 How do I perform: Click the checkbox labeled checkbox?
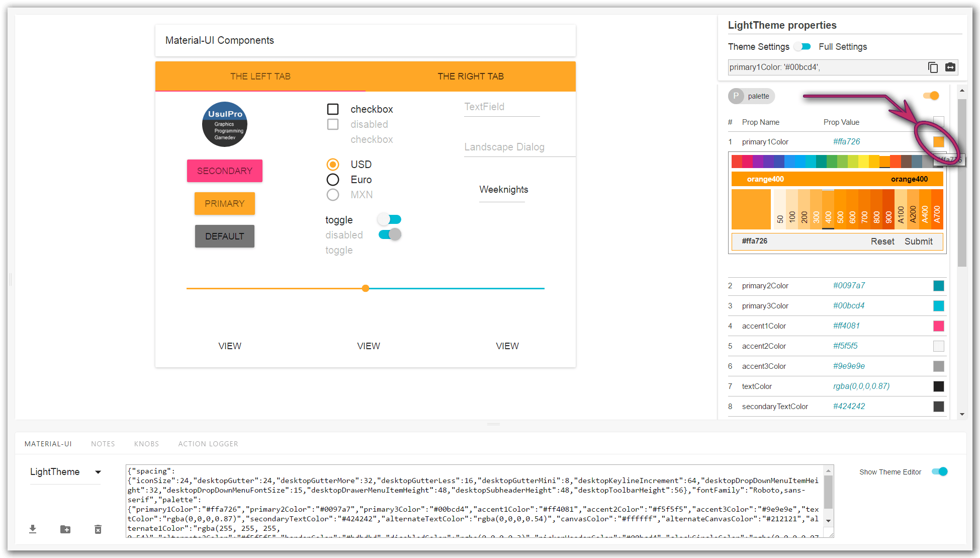(x=332, y=109)
